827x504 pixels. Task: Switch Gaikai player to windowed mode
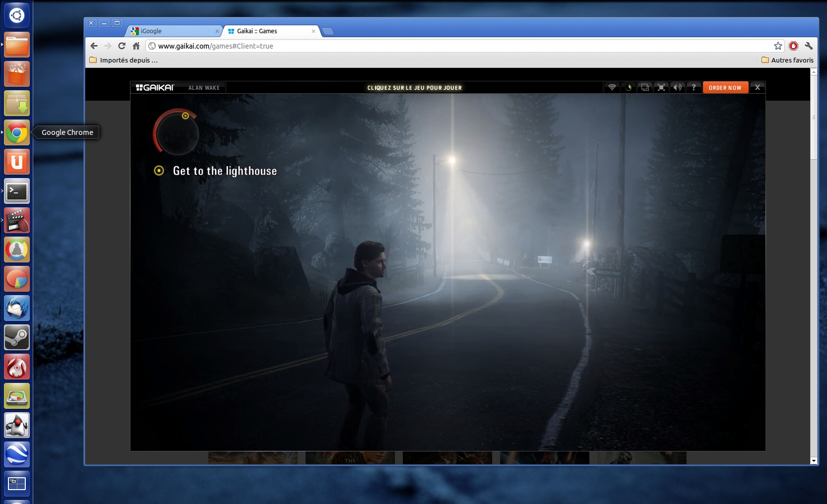pos(645,87)
